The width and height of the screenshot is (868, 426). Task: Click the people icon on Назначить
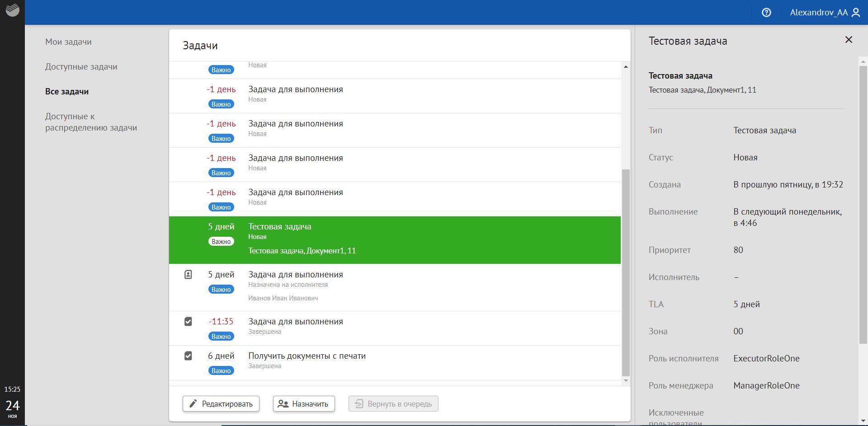283,403
